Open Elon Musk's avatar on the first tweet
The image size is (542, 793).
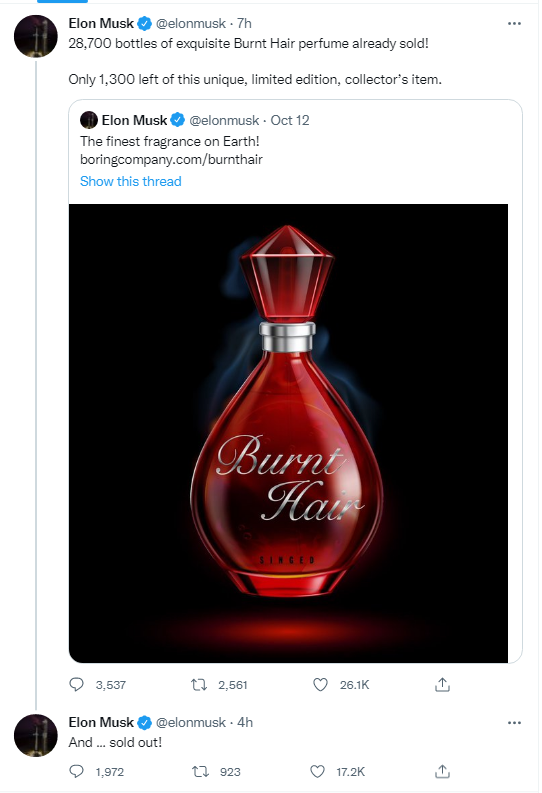36,36
